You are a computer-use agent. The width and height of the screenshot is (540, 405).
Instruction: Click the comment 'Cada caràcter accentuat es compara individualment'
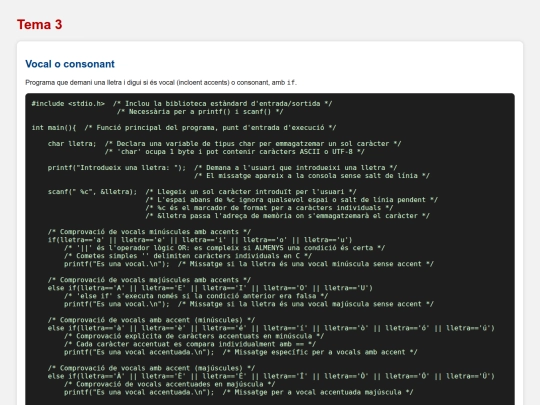(x=190, y=344)
